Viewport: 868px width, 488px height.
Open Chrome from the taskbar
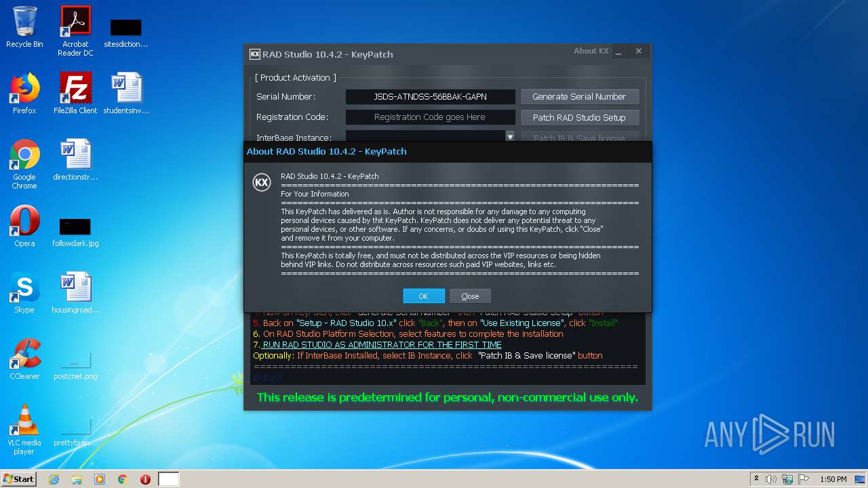coord(123,479)
